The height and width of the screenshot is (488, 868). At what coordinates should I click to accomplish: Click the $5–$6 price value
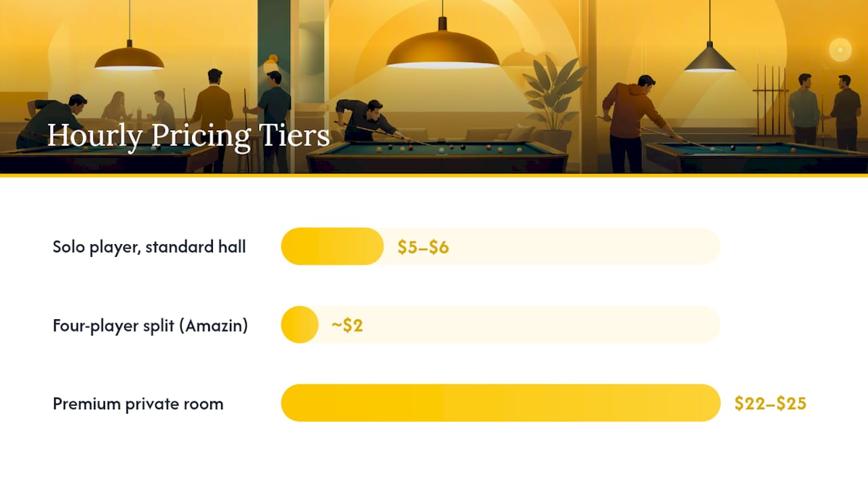point(423,247)
